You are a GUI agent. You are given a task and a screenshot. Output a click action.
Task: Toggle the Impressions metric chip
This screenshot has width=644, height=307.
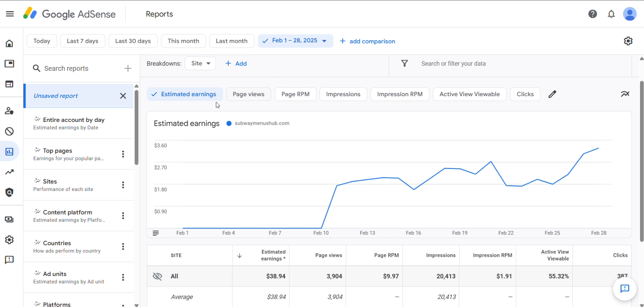pos(343,94)
